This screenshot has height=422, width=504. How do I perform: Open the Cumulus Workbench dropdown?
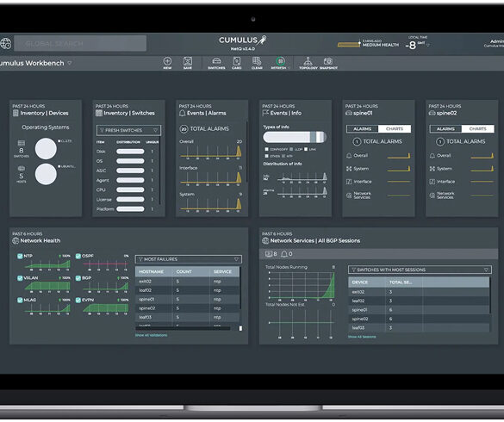click(70, 63)
